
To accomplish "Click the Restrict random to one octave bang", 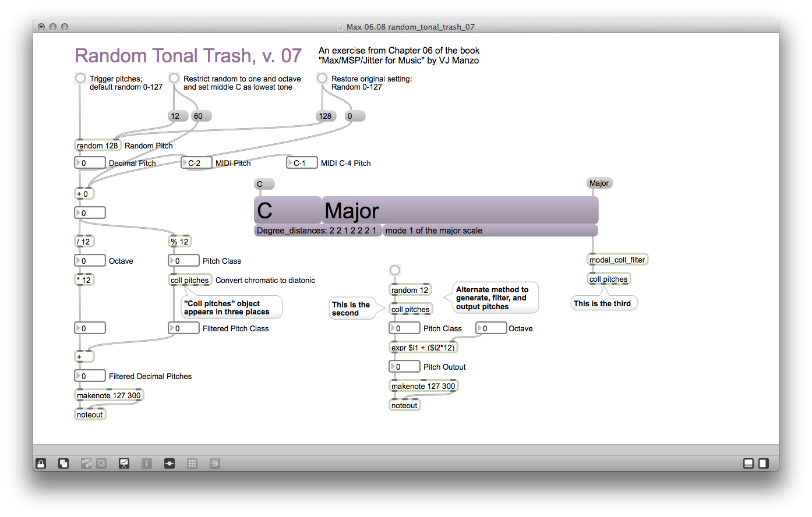I will tap(174, 78).
